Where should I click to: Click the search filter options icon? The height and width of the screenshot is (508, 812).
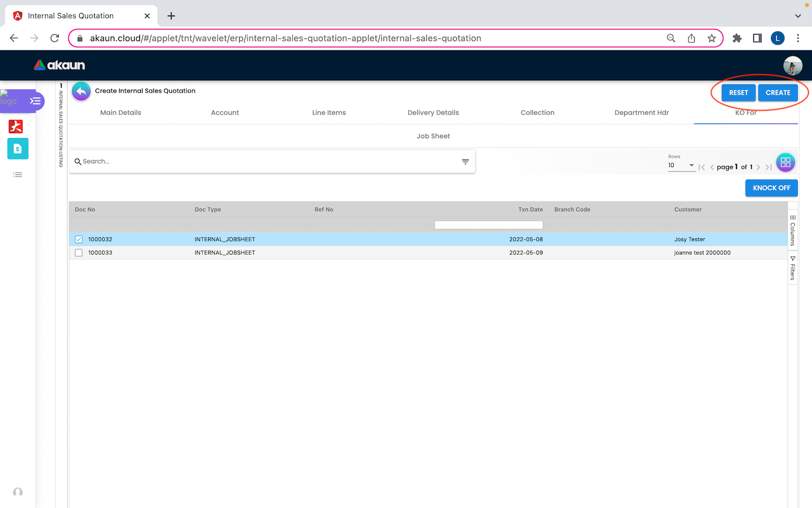[x=465, y=162]
